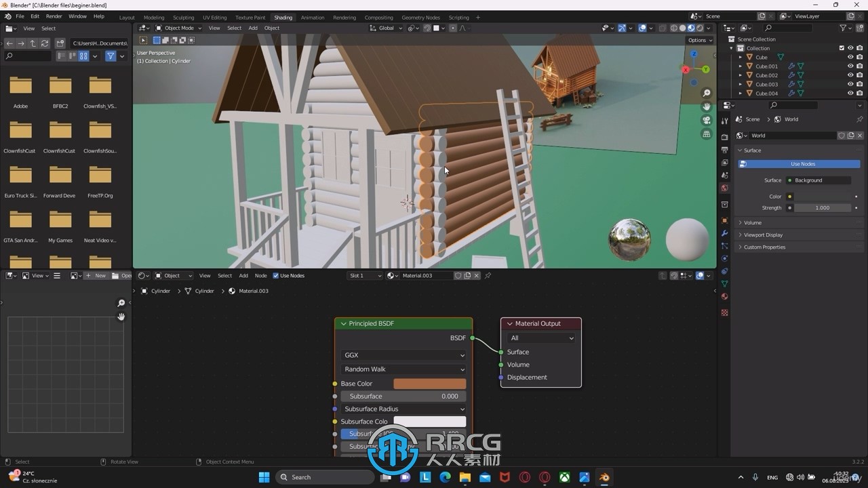Open the Output properties tab
The height and width of the screenshot is (488, 868).
tap(724, 150)
